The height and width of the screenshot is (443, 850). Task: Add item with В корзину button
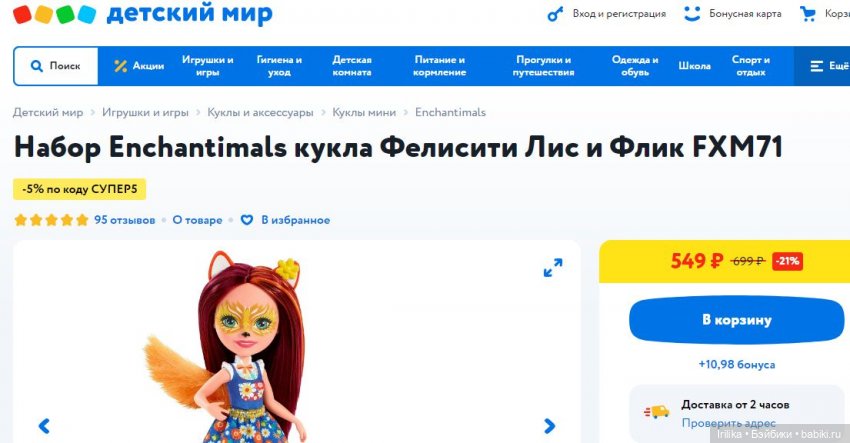(x=736, y=320)
